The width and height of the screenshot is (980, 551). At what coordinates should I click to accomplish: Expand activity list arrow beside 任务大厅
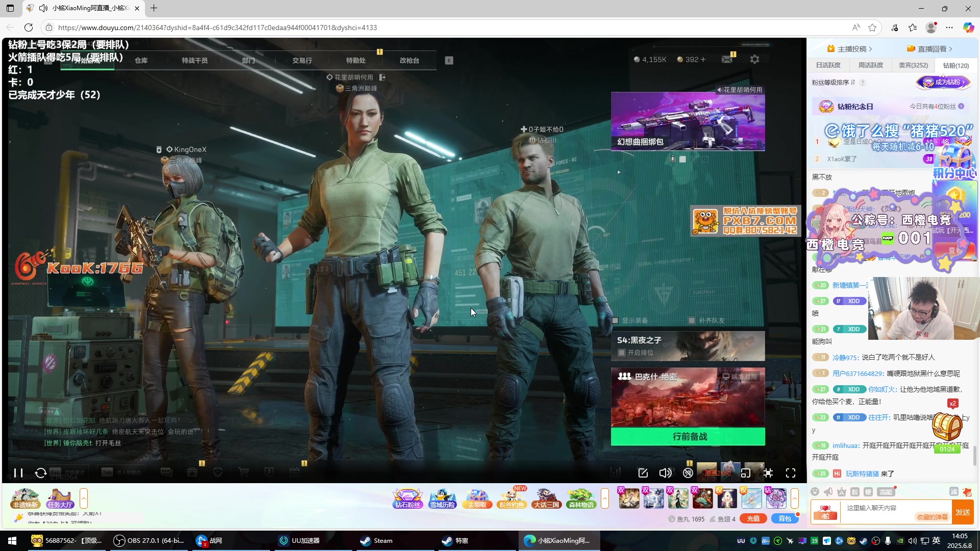point(84,498)
